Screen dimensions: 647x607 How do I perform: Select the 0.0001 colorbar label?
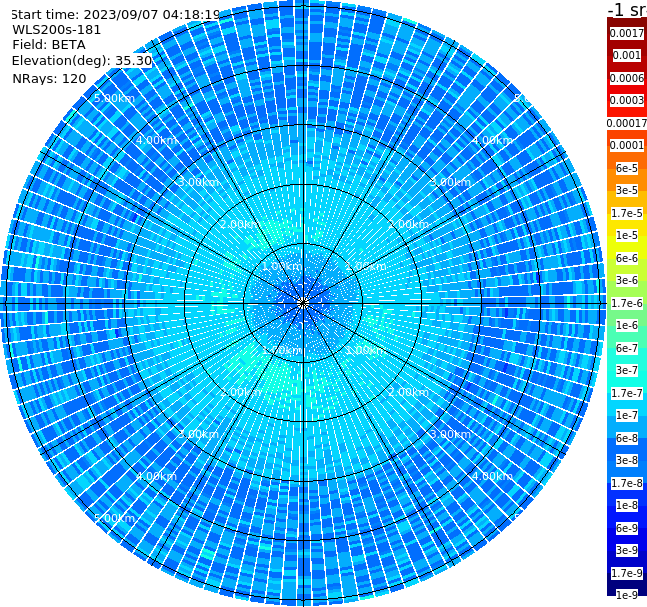click(627, 145)
